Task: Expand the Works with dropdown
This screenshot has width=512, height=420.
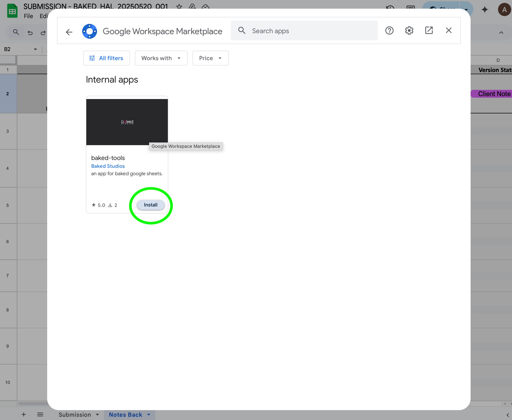Action: tap(161, 58)
